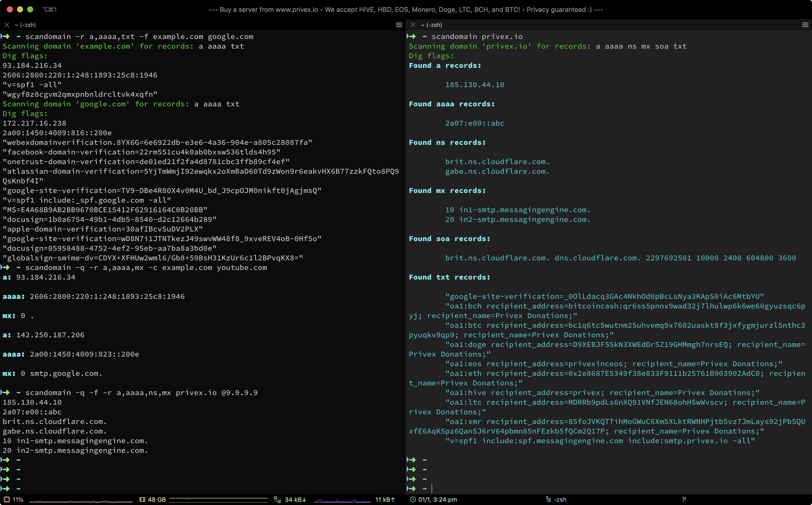Click the 01/1, 3:24 pm date text
Viewport: 812px width, 505px height.
click(438, 500)
